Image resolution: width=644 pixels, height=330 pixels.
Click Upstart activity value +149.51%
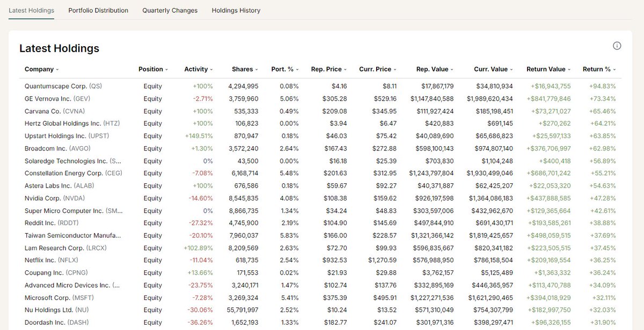coord(199,136)
